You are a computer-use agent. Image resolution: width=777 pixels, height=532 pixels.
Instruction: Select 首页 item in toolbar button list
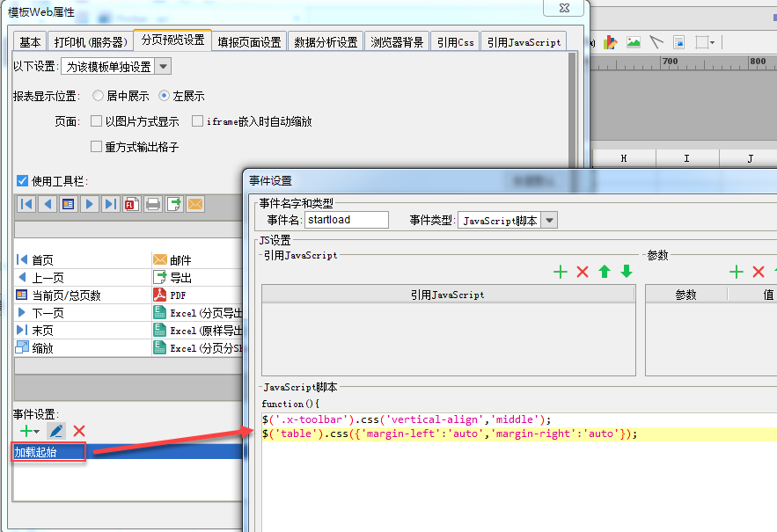coord(83,260)
